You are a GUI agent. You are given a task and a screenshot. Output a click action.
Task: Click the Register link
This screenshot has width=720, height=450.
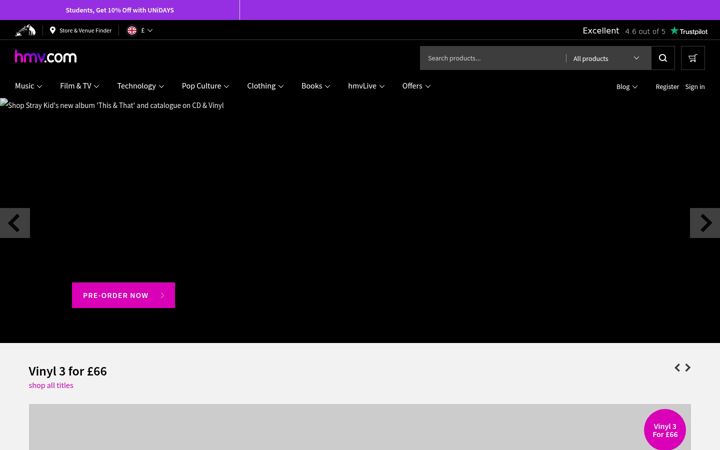(x=667, y=87)
